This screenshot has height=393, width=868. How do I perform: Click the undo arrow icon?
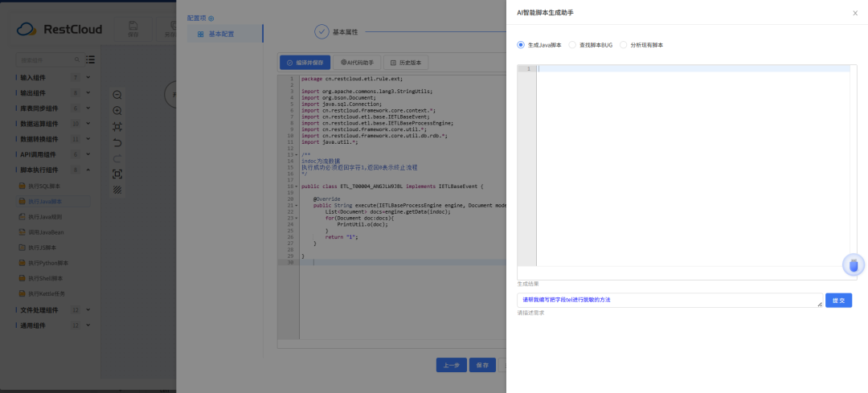(x=117, y=143)
